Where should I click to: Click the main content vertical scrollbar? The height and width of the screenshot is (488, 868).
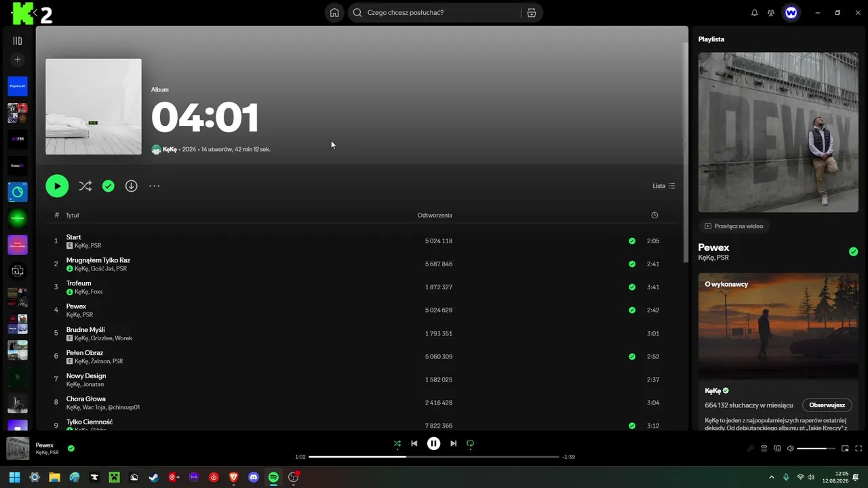coord(686,152)
